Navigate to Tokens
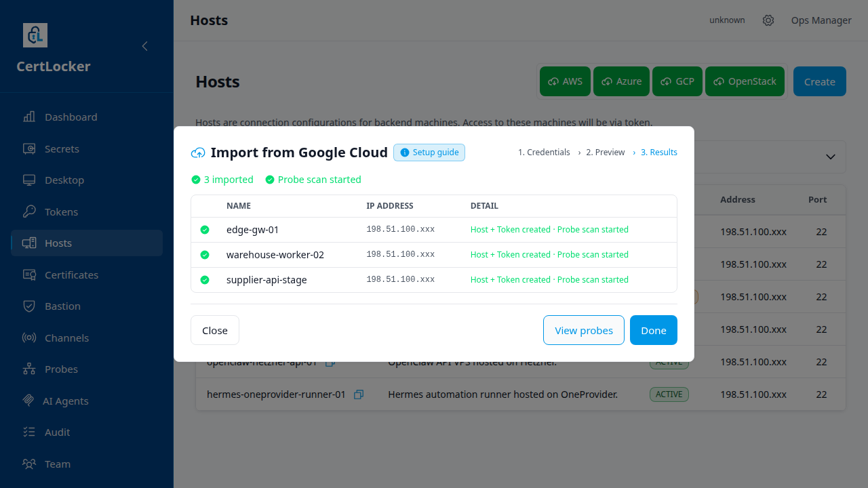Viewport: 868px width, 488px height. click(87, 211)
